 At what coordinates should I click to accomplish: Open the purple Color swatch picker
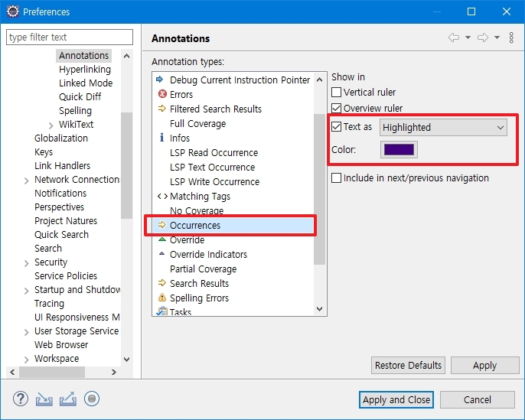399,150
